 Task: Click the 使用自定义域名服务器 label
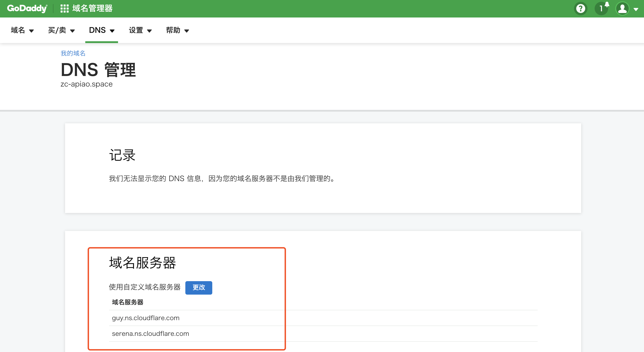tap(145, 287)
